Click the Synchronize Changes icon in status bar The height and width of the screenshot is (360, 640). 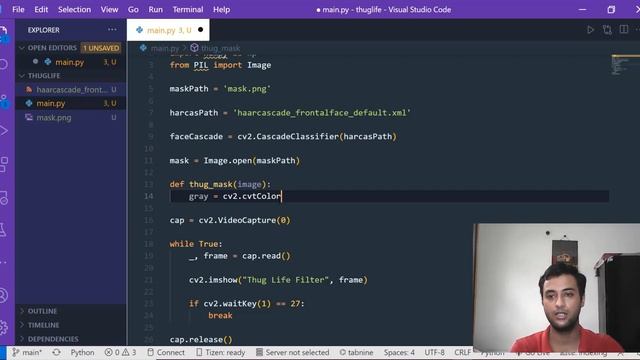56,352
